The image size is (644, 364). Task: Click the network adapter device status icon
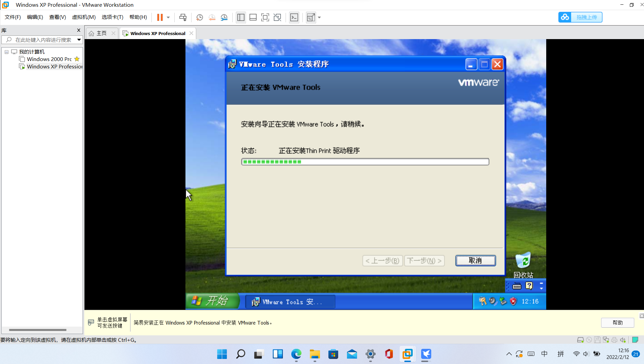(x=606, y=340)
